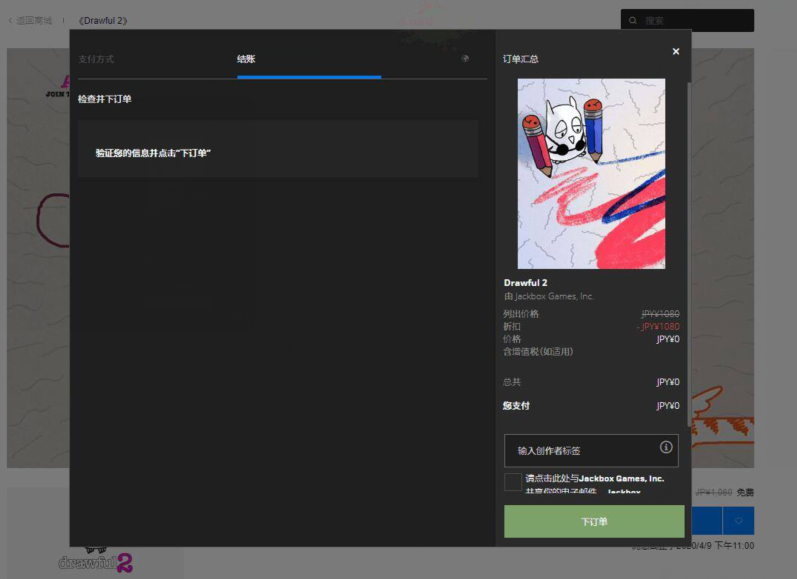Go back to the 支付方式 step tab
The image size is (797, 579).
(x=96, y=59)
